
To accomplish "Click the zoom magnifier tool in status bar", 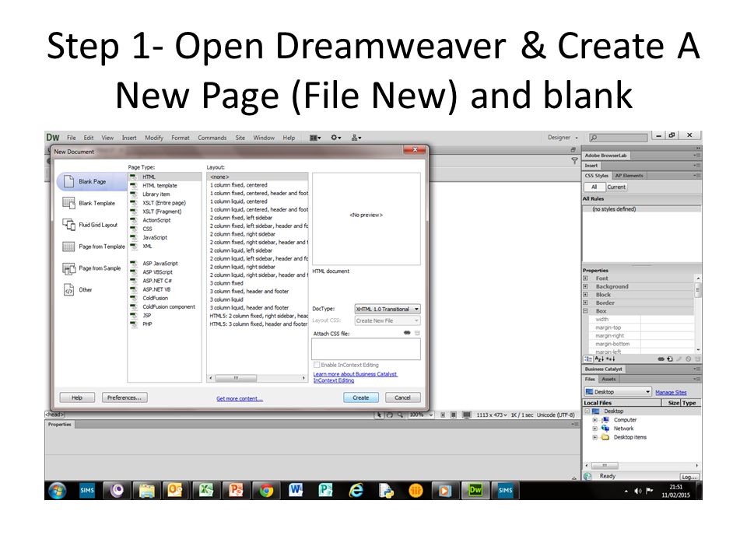I will [401, 415].
